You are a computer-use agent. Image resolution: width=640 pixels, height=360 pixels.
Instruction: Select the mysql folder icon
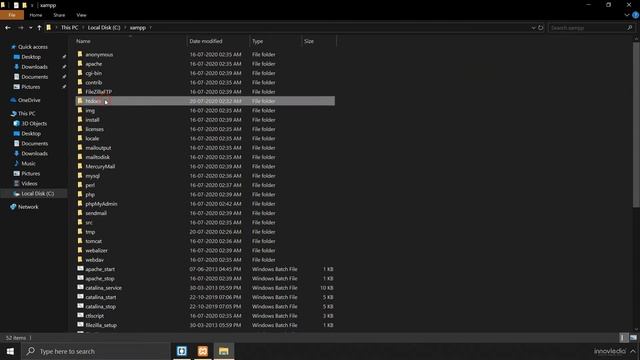click(x=80, y=176)
